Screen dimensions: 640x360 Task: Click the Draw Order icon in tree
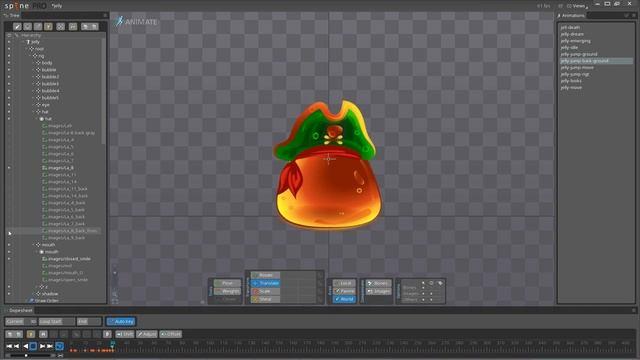click(x=31, y=300)
